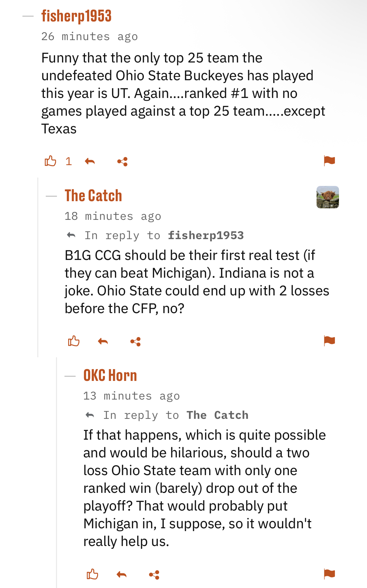The width and height of the screenshot is (367, 588).
Task: Open The Catch's profile from username heading
Action: coord(93,196)
